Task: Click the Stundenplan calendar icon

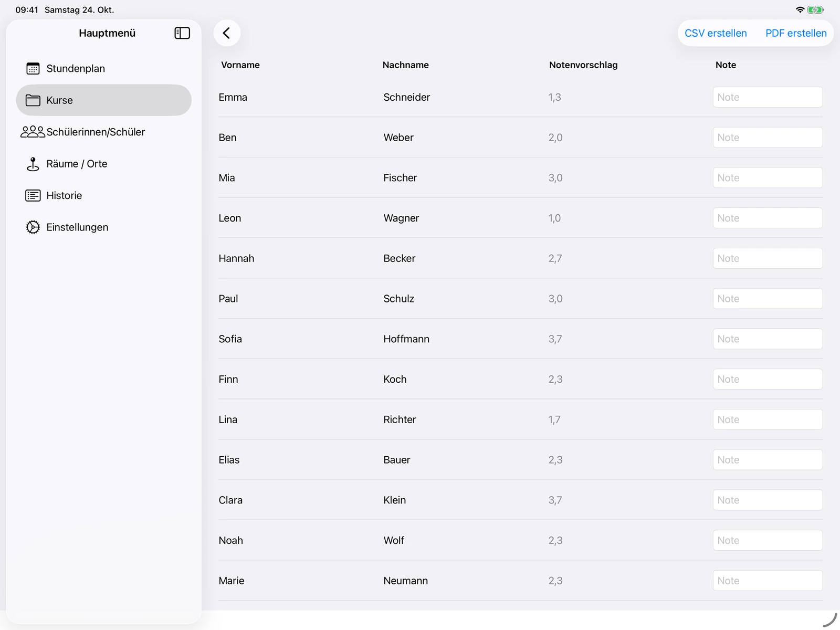Action: click(x=33, y=69)
